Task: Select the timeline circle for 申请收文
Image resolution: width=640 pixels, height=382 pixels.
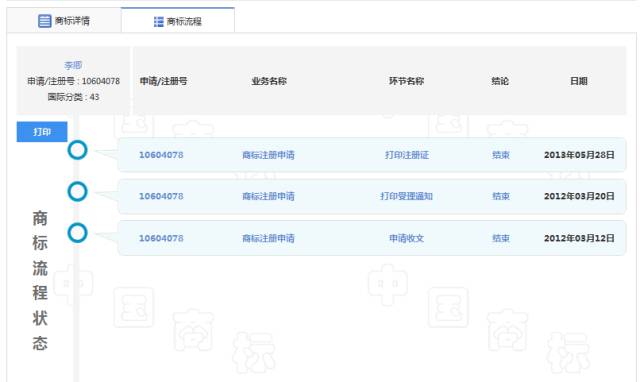Action: point(78,233)
